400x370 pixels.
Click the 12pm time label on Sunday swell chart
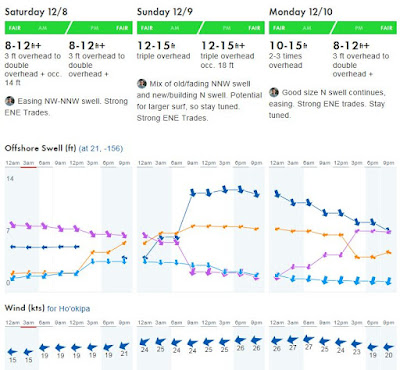tap(209, 163)
